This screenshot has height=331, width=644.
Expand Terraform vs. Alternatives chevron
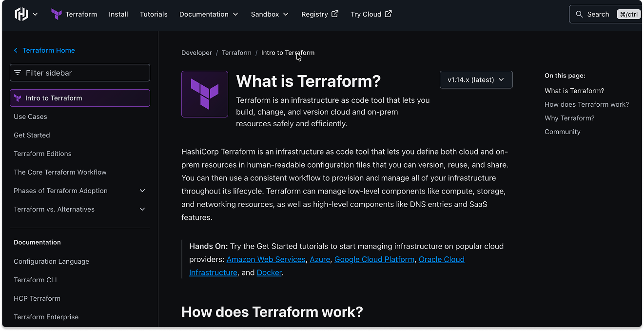click(142, 209)
